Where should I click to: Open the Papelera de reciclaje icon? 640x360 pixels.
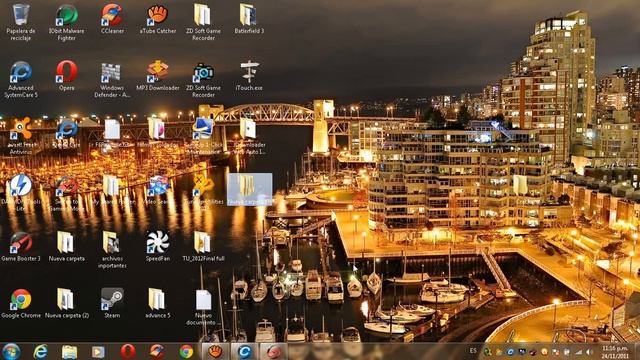pyautogui.click(x=21, y=21)
